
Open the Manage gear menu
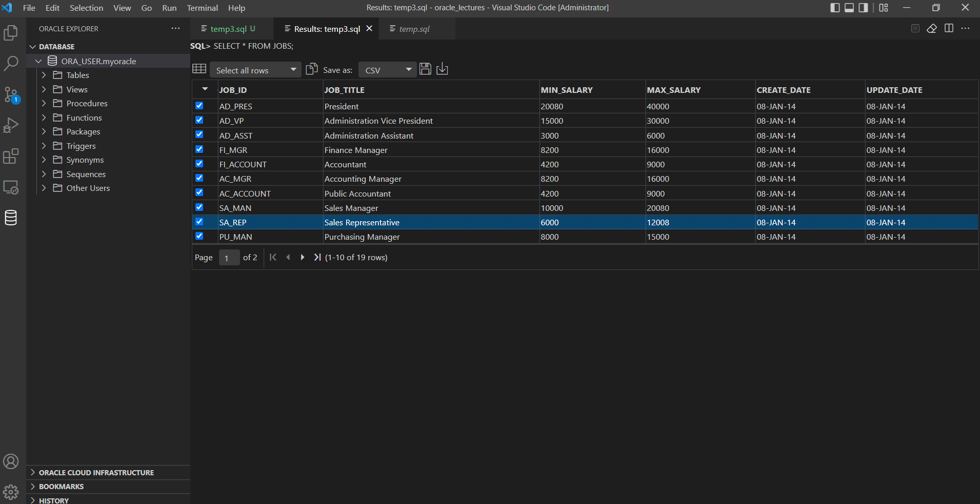click(x=11, y=492)
